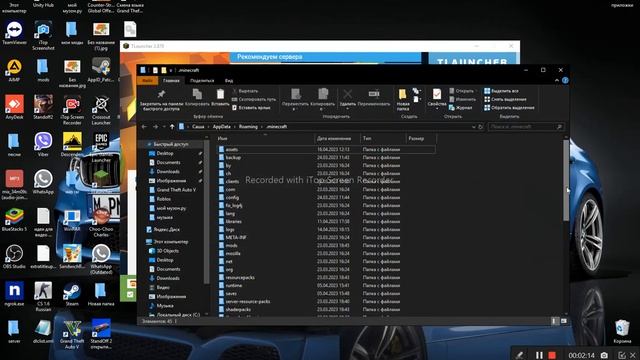Open Grand Theft Auto V in sidebar

pos(172,190)
